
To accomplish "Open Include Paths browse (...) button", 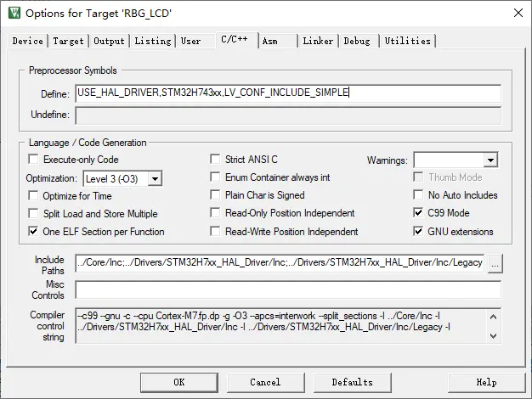I will 495,263.
